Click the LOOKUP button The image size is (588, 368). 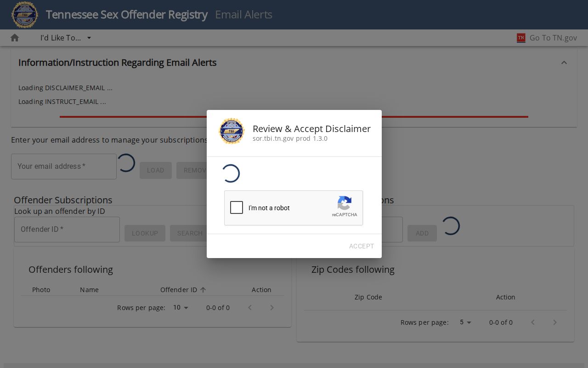click(x=145, y=233)
